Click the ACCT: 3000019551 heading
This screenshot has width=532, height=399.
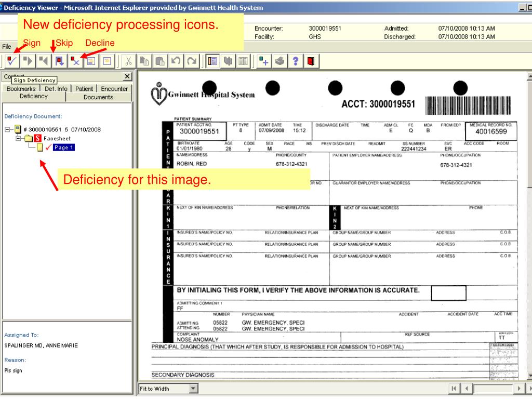tap(378, 104)
